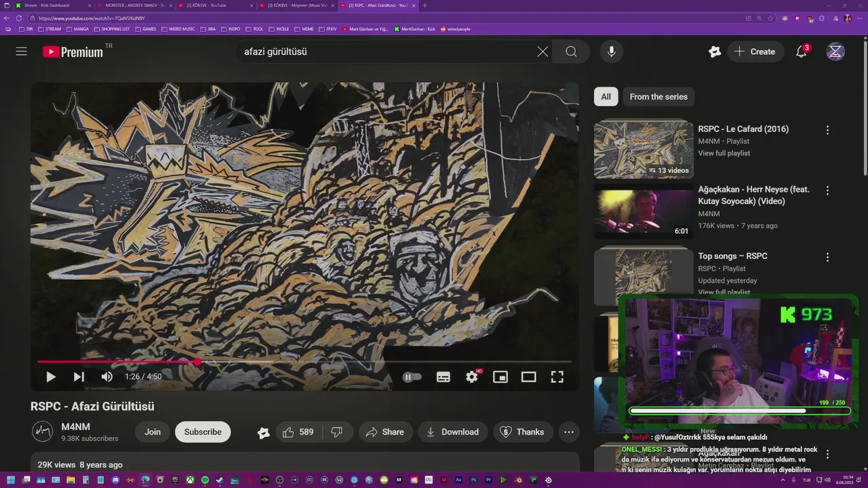Mute the video volume speaker icon

click(x=107, y=377)
